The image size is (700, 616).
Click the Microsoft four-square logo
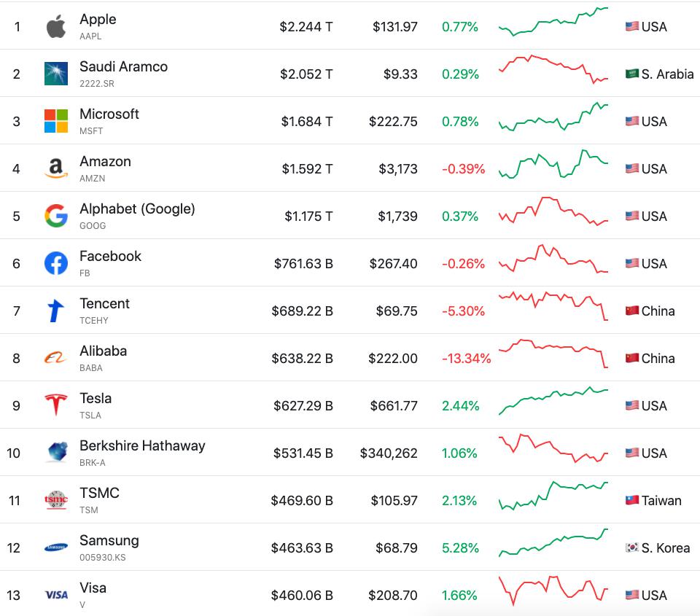click(x=56, y=121)
